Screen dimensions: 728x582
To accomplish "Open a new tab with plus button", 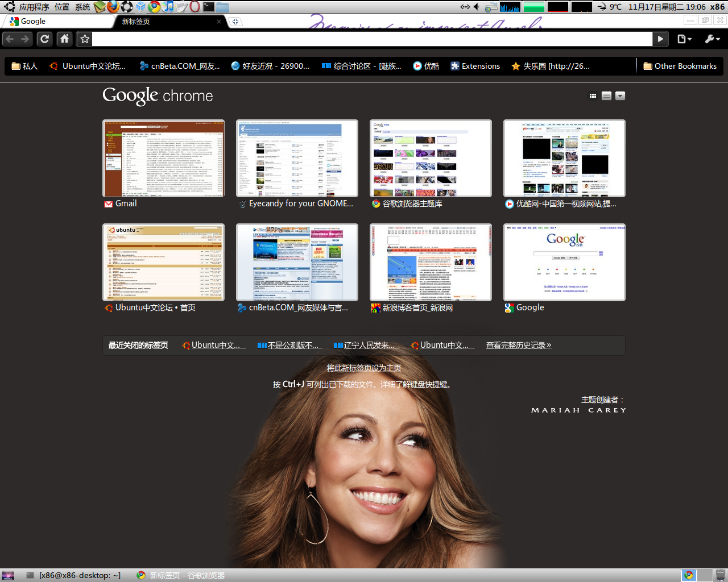I will pyautogui.click(x=235, y=22).
